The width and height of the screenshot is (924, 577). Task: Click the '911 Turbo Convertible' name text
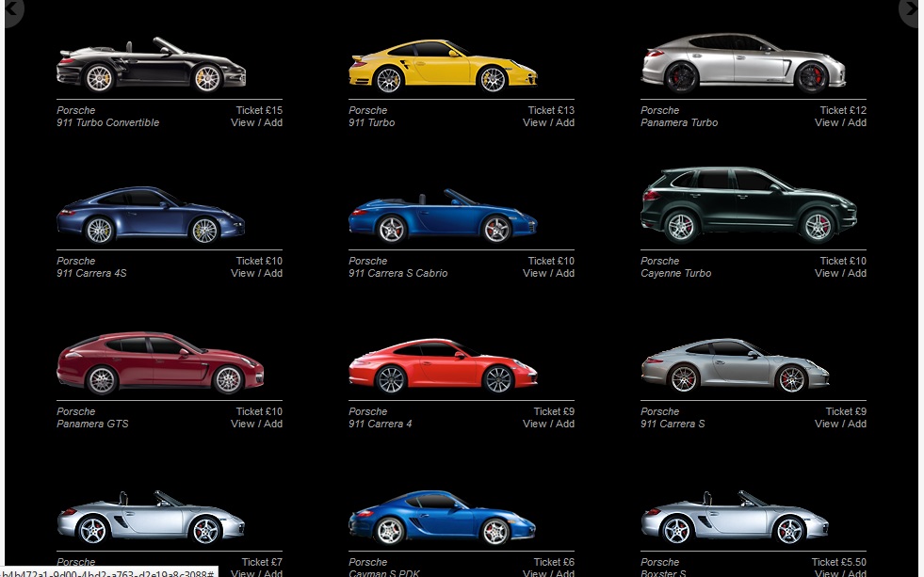click(107, 122)
